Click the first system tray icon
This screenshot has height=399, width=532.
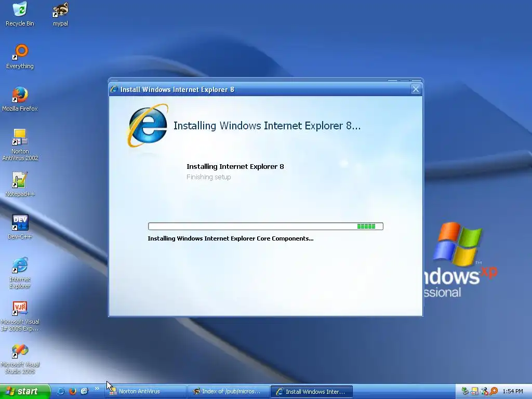point(465,392)
